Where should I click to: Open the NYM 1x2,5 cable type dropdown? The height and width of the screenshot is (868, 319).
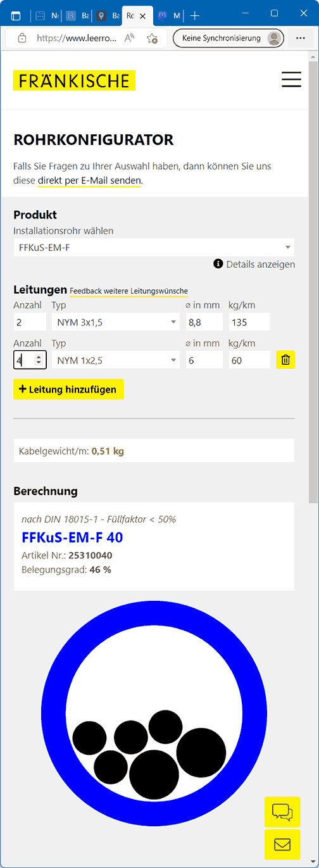116,360
